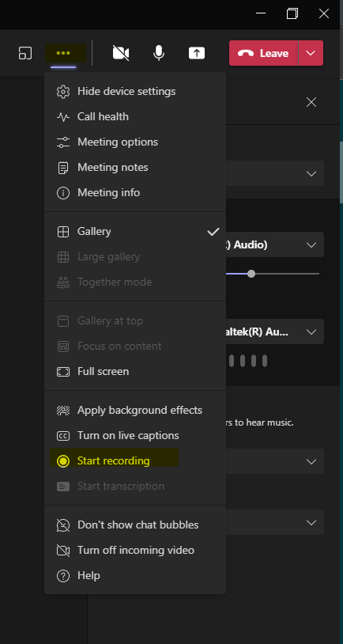This screenshot has width=343, height=644.
Task: Expand the speaker Audio dropdown
Action: click(311, 245)
